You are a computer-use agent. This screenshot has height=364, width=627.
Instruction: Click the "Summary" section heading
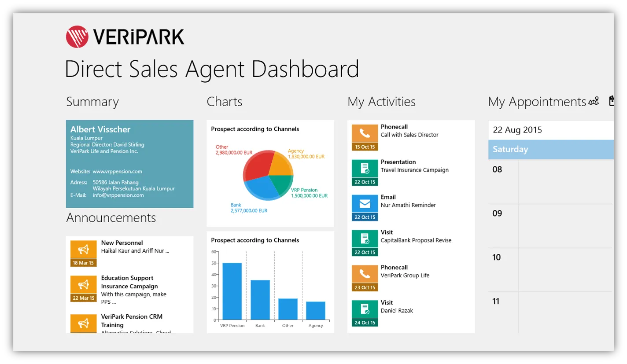tap(92, 102)
